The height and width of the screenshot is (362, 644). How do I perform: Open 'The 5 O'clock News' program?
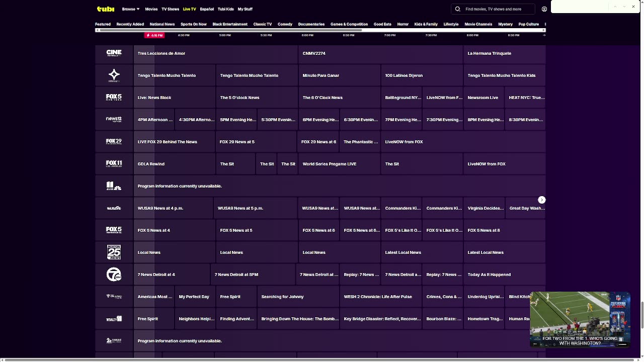click(257, 98)
